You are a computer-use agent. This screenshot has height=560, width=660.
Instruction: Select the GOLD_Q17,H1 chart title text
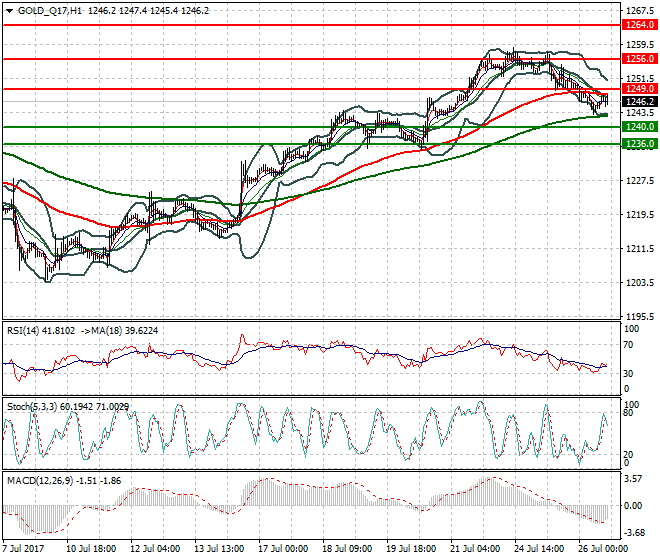(50, 11)
